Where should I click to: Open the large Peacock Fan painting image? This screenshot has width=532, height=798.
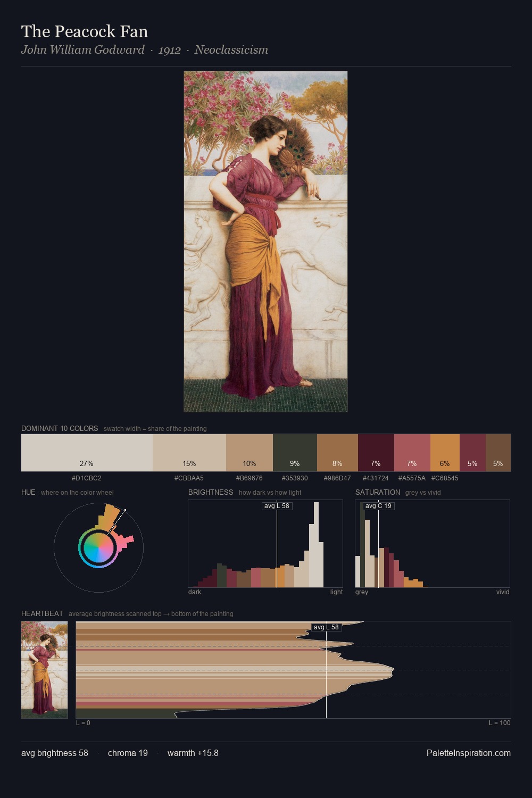[265, 242]
